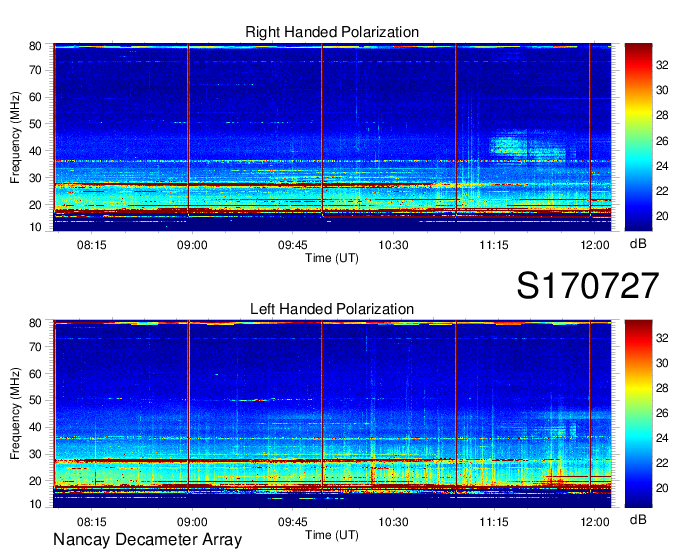Click the 09:00 tick label on upper plot
Image resolution: width=680 pixels, height=552 pixels.
pyautogui.click(x=192, y=245)
